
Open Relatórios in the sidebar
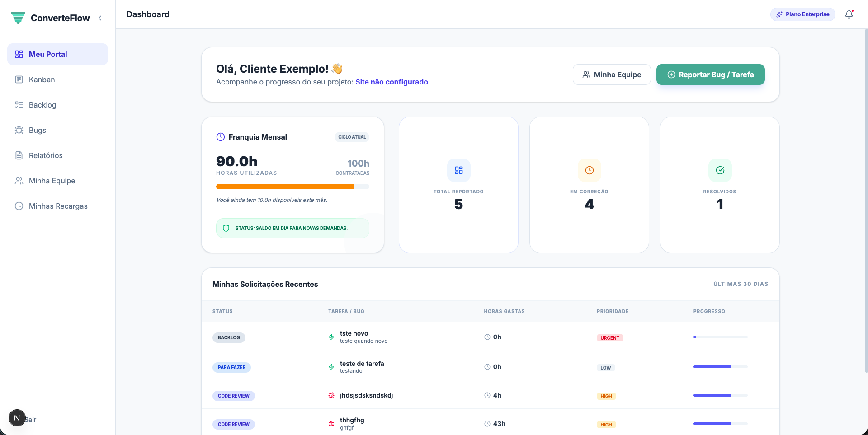46,155
